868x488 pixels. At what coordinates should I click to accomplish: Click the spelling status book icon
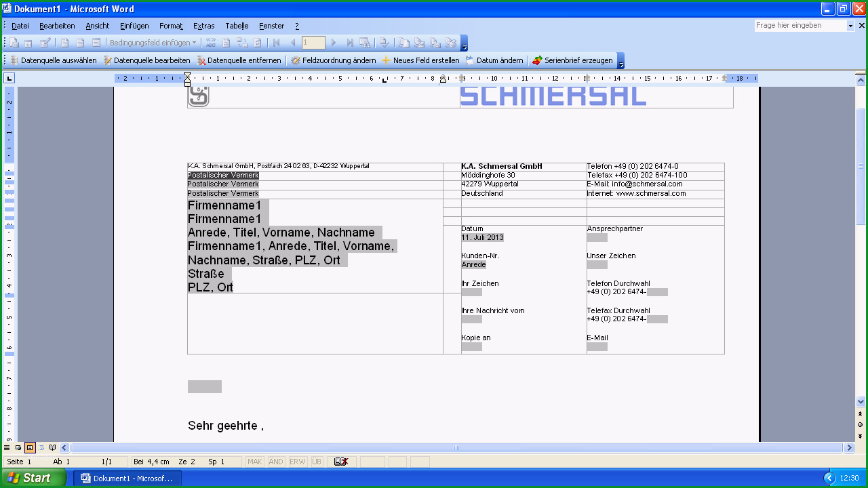pyautogui.click(x=341, y=462)
